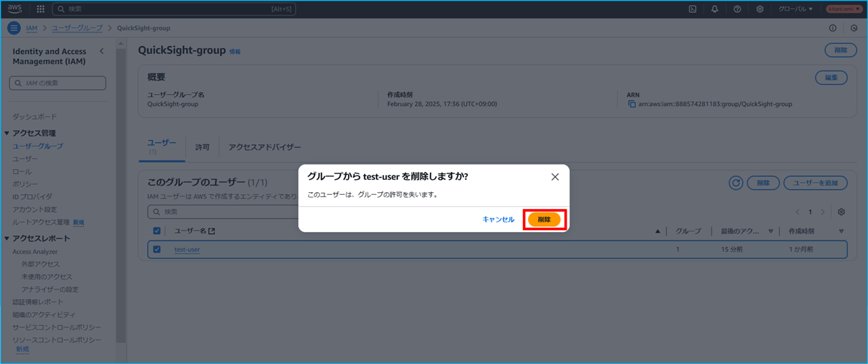Image resolution: width=868 pixels, height=364 pixels.
Task: Go to previous page with left chevron
Action: (x=798, y=212)
